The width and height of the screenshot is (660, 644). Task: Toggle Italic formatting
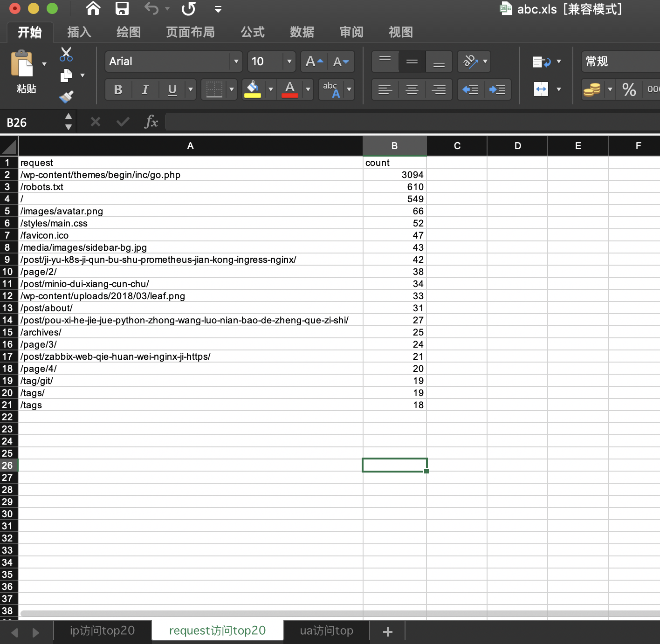(x=145, y=89)
